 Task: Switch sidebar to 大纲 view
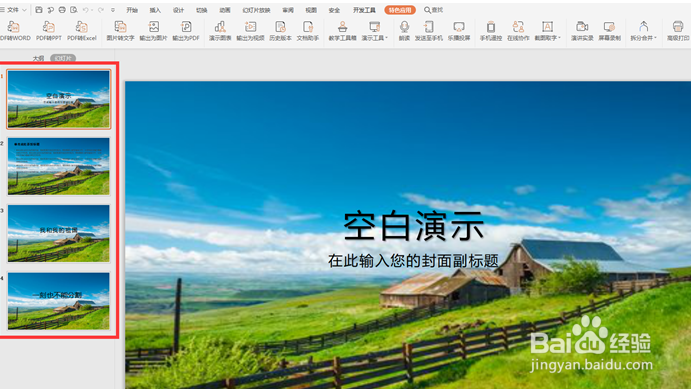click(x=38, y=58)
